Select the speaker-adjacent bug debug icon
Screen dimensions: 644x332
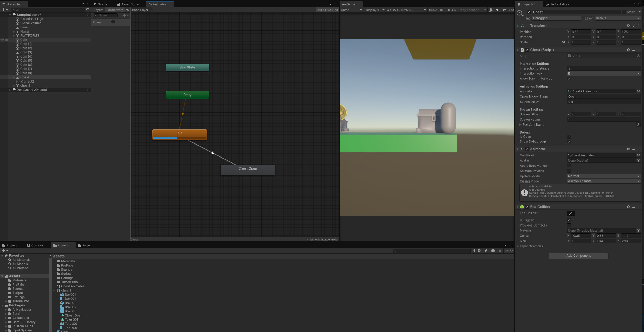pyautogui.click(x=491, y=10)
